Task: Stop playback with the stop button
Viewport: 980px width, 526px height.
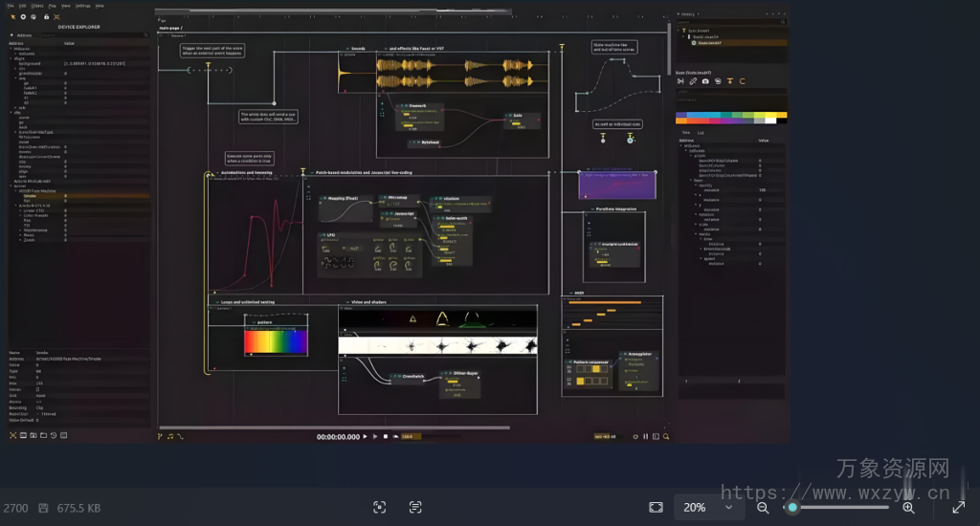Action: (x=385, y=437)
